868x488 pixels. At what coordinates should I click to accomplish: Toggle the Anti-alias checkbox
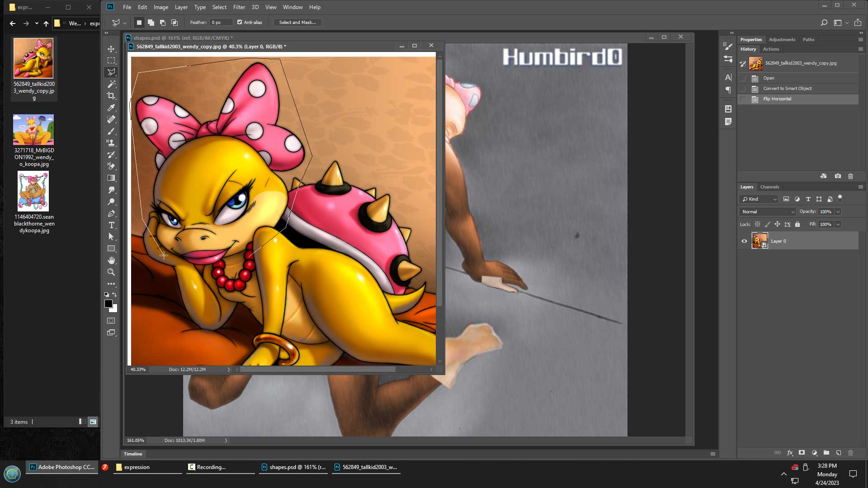point(240,22)
